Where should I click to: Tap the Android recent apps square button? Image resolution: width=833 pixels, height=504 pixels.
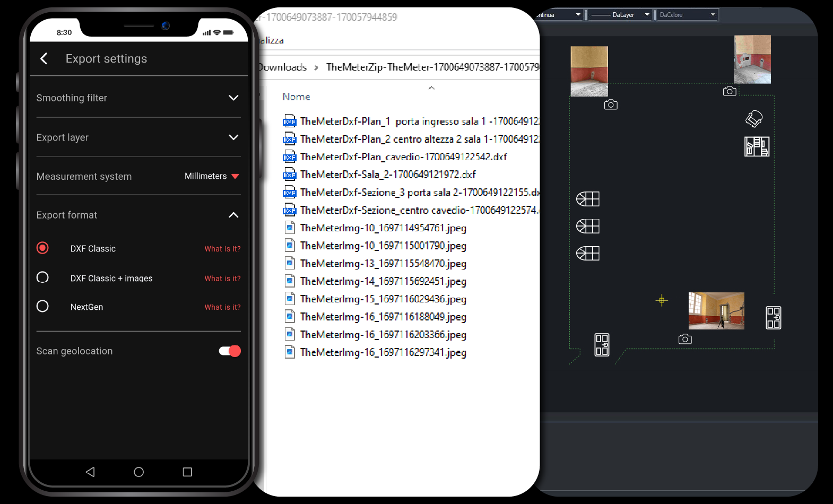tap(187, 472)
